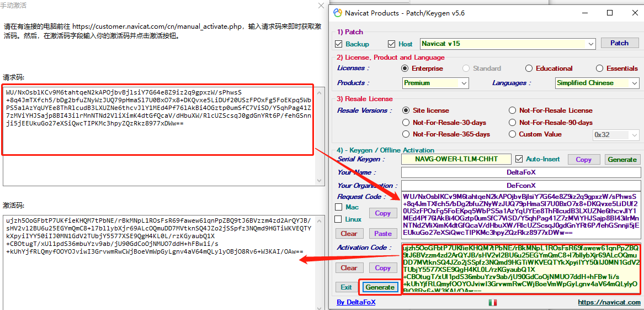Viewport: 644px width, 310px height.
Task: Expand the Products dropdown showing Premium
Action: [464, 83]
